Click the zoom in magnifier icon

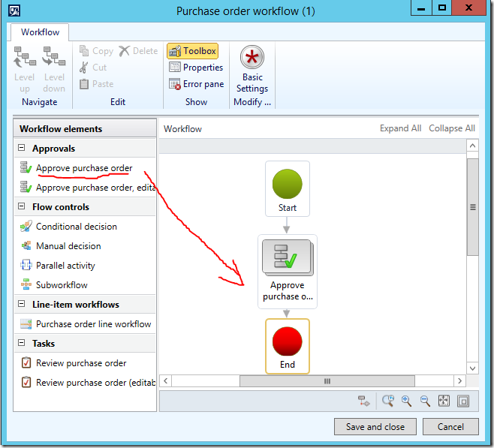[406, 401]
